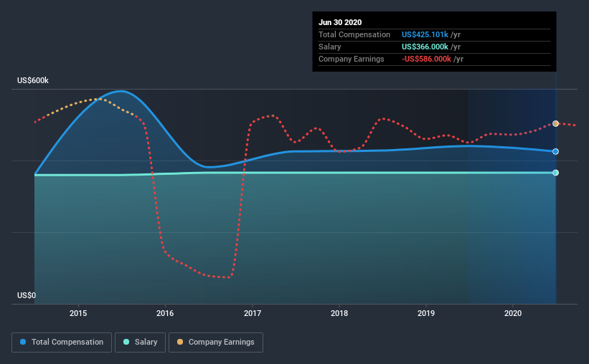Click the Total Compensation label in the tooltip

pos(354,34)
